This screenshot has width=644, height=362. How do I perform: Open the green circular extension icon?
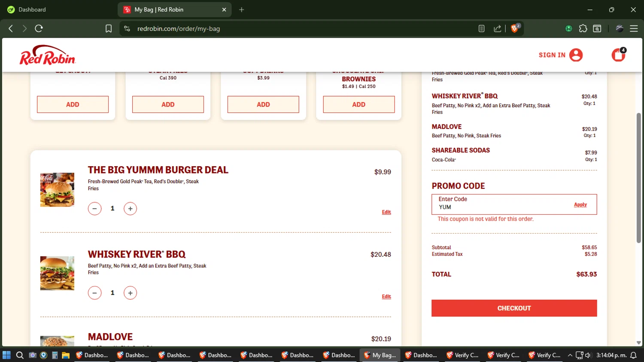[568, 28]
